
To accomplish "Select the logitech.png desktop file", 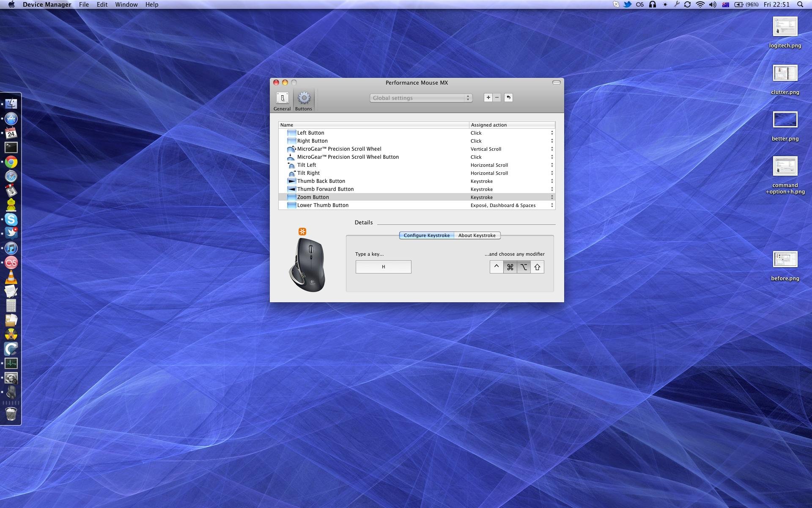I will point(785,33).
